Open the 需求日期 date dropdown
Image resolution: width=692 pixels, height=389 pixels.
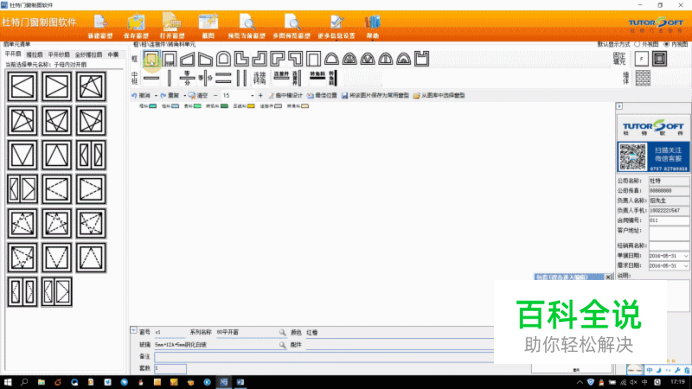[685, 266]
